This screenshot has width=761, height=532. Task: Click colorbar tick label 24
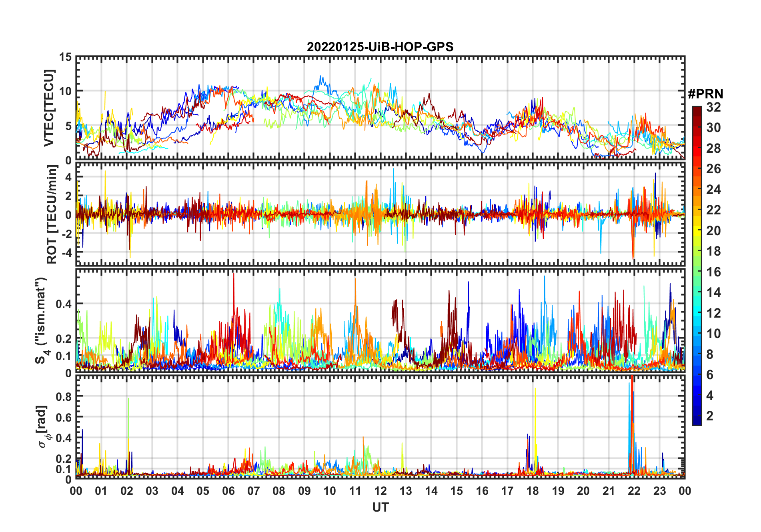[x=713, y=190]
